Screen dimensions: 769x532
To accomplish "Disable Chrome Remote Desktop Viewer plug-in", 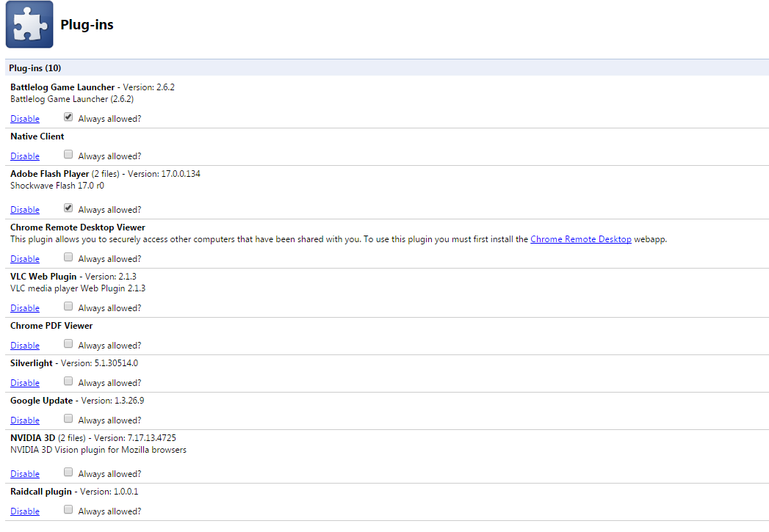I will click(25, 258).
